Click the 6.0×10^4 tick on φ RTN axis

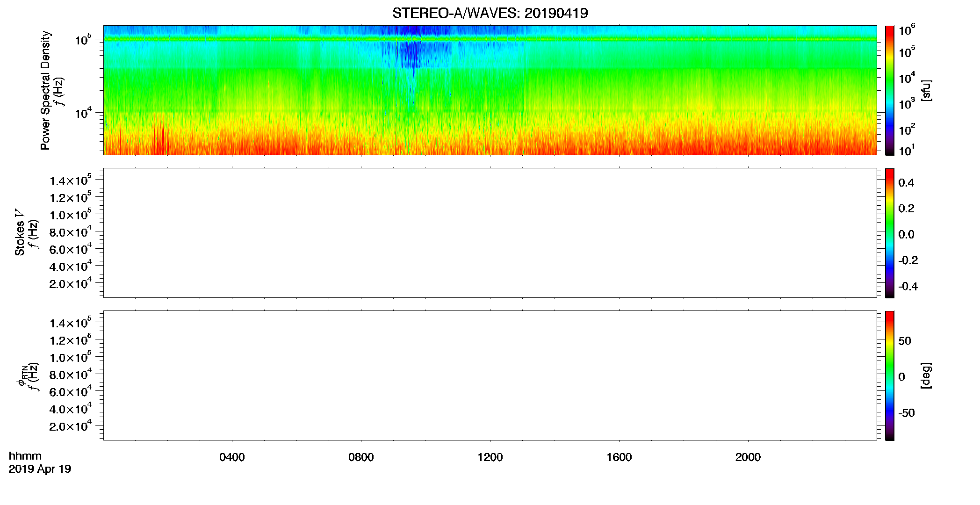tap(70, 391)
